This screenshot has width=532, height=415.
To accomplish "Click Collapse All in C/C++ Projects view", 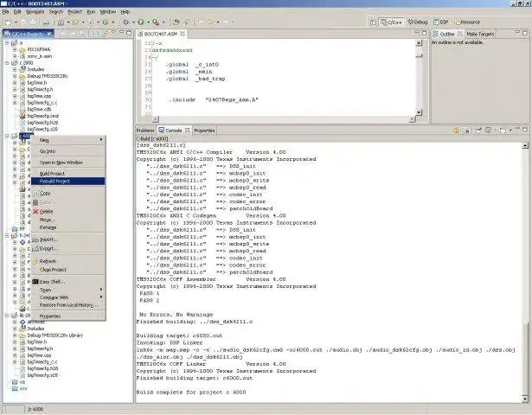I will pos(96,34).
